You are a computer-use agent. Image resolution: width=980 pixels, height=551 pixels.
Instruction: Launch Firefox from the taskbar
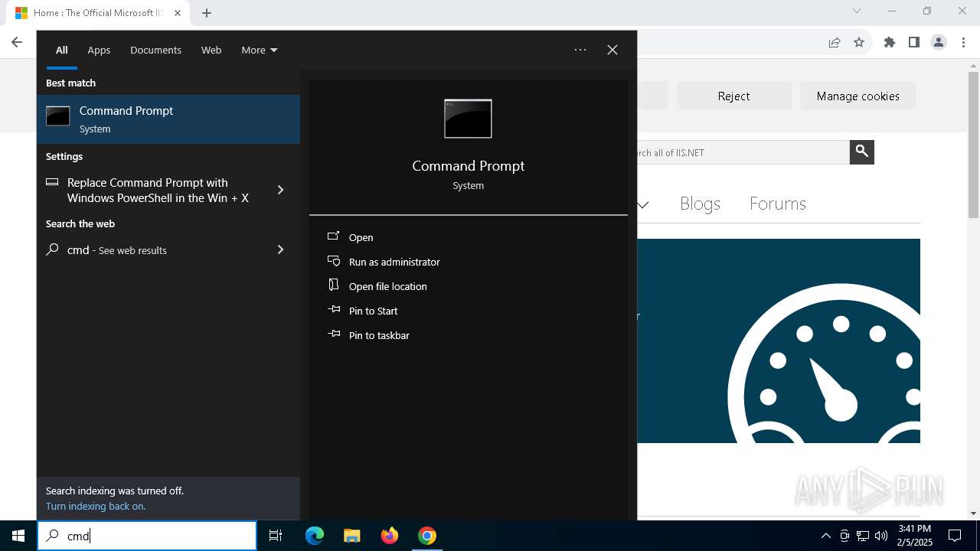coord(390,536)
